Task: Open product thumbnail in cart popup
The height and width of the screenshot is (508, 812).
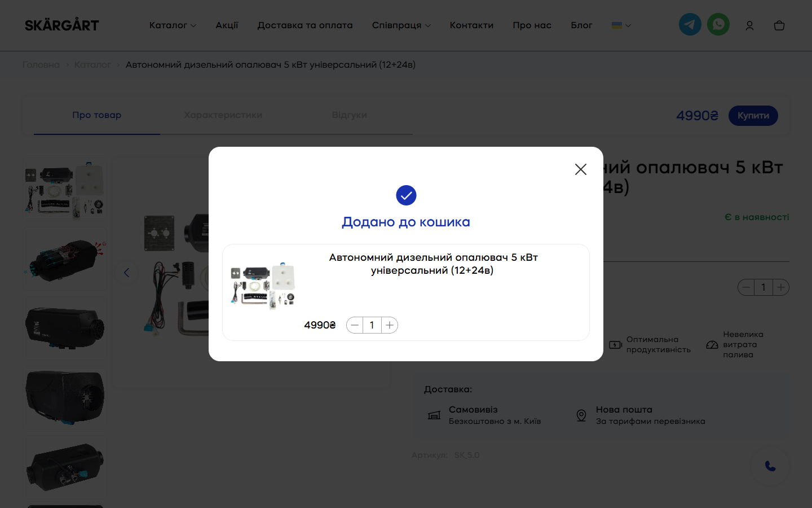Action: click(x=263, y=285)
